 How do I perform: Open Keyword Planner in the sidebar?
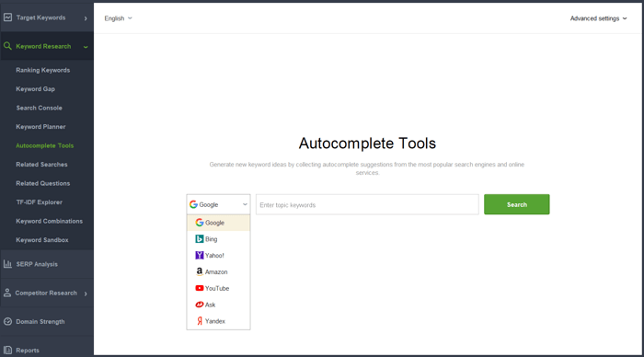tap(40, 127)
